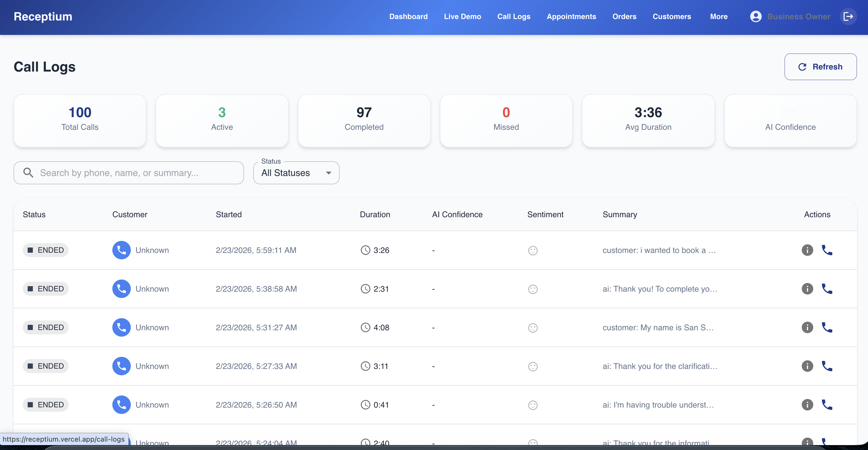
Task: Click the search magnifier icon
Action: [28, 173]
